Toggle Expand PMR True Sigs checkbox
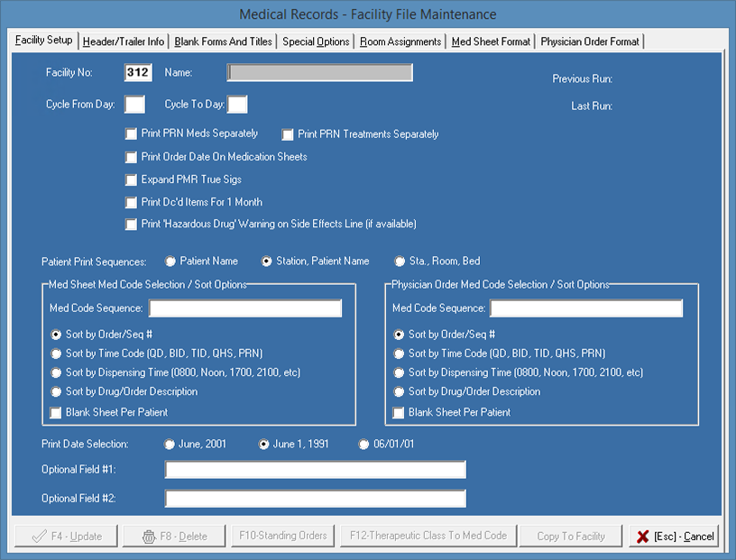The height and width of the screenshot is (560, 736). (132, 179)
